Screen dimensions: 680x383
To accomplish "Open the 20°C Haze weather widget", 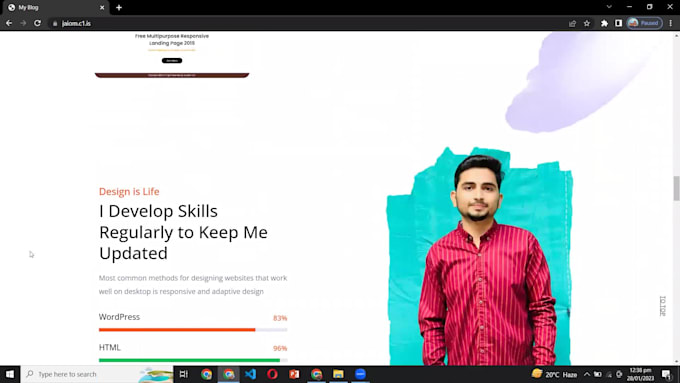I will [554, 374].
